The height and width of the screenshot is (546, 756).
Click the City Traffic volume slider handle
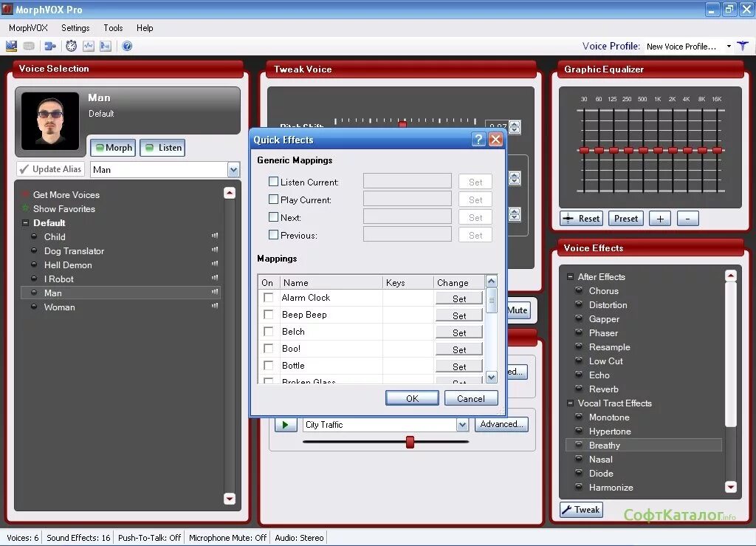(410, 442)
